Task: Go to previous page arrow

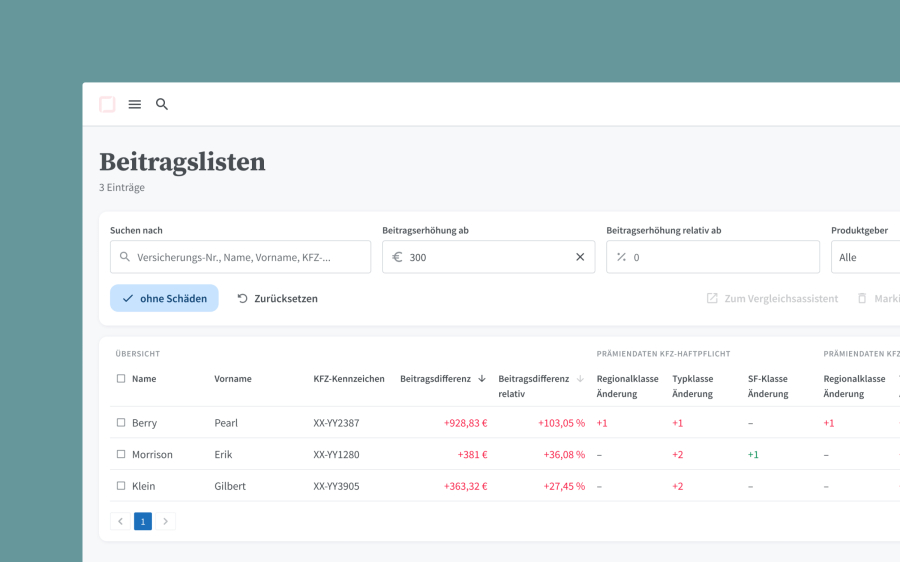Action: point(120,521)
